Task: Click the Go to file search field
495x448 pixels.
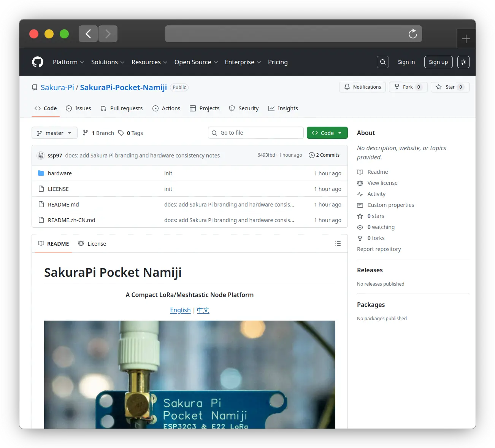Action: tap(255, 133)
